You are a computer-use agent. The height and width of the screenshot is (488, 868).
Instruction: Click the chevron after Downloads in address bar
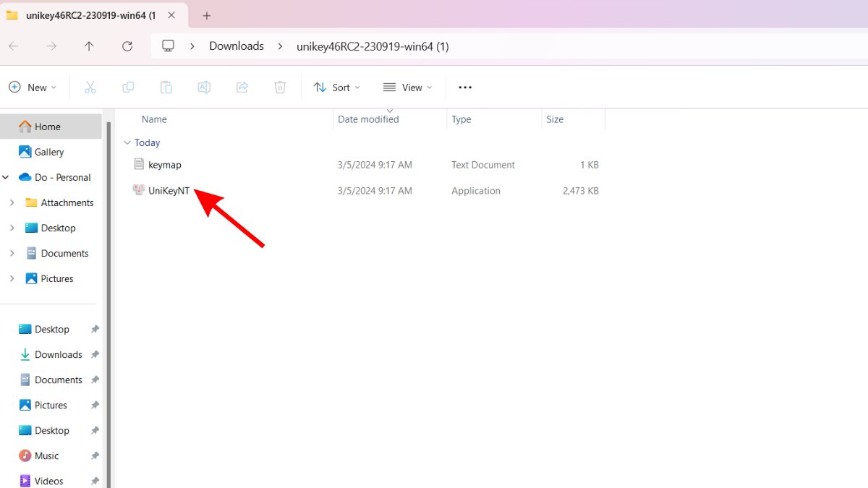pyautogui.click(x=280, y=46)
